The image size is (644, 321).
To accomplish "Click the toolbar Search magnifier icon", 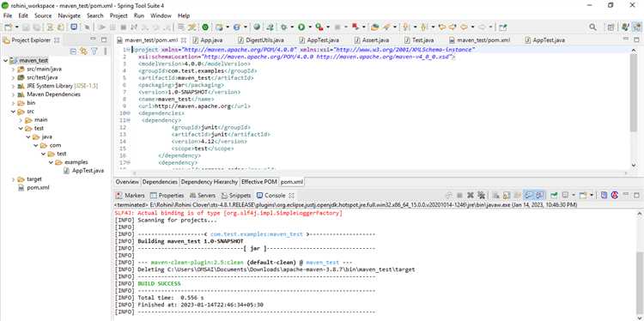I will (592, 27).
